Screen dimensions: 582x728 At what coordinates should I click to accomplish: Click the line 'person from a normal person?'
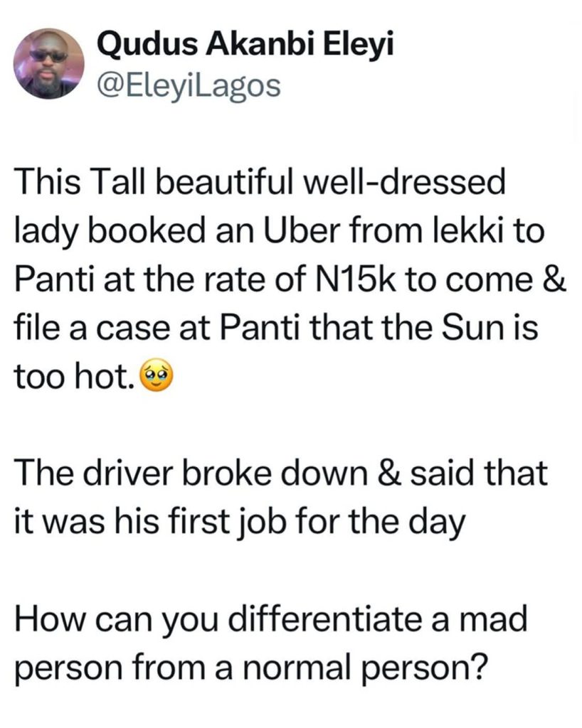[x=251, y=668]
